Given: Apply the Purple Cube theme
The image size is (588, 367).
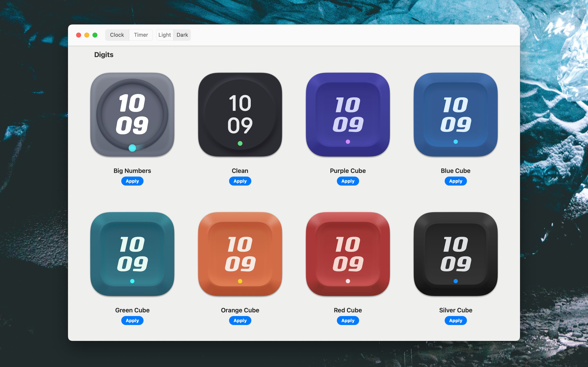Looking at the screenshot, I should coord(348,181).
